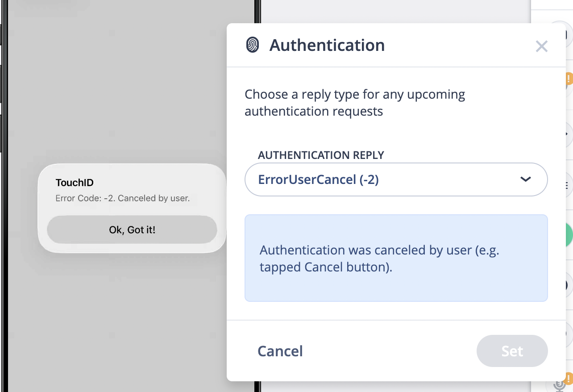Click the chevron arrow beside ErrorUserCancel
The width and height of the screenshot is (573, 392).
526,179
